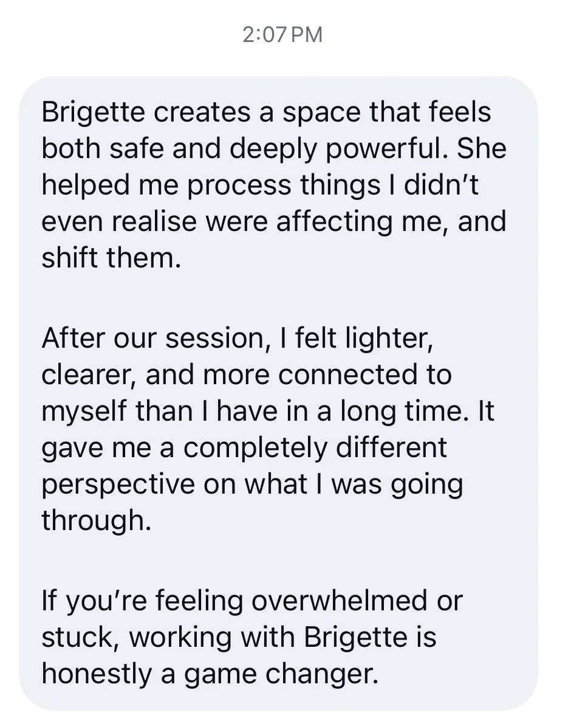Click the words "stuck, working with Brigette is"
588x721 pixels.
[x=239, y=638]
